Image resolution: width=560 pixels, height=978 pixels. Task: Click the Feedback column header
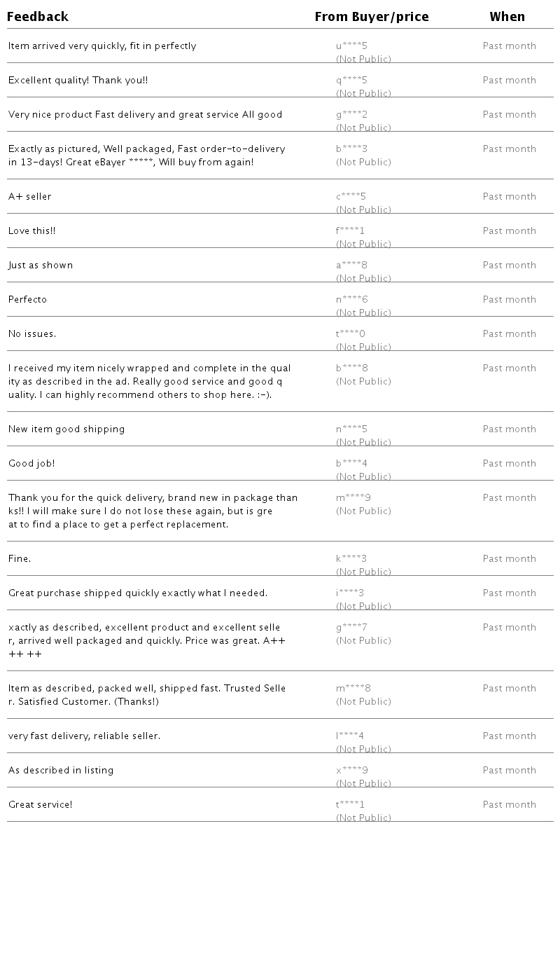(38, 17)
